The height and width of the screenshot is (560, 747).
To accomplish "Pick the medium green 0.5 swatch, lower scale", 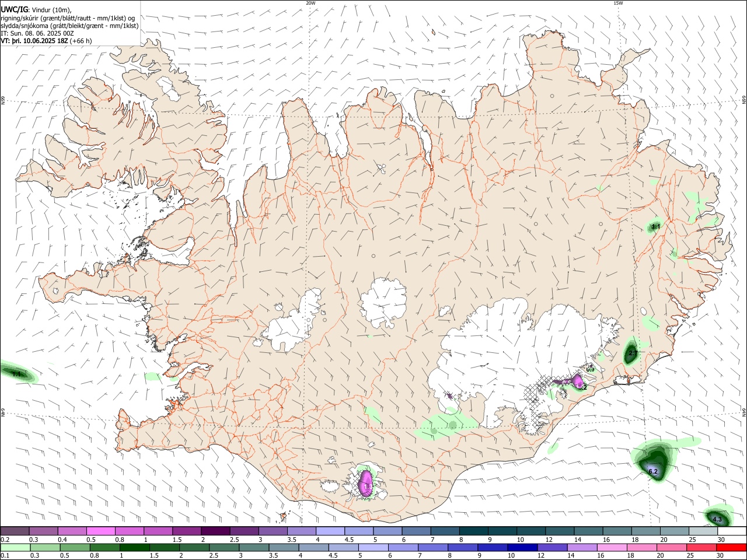I will (75, 548).
